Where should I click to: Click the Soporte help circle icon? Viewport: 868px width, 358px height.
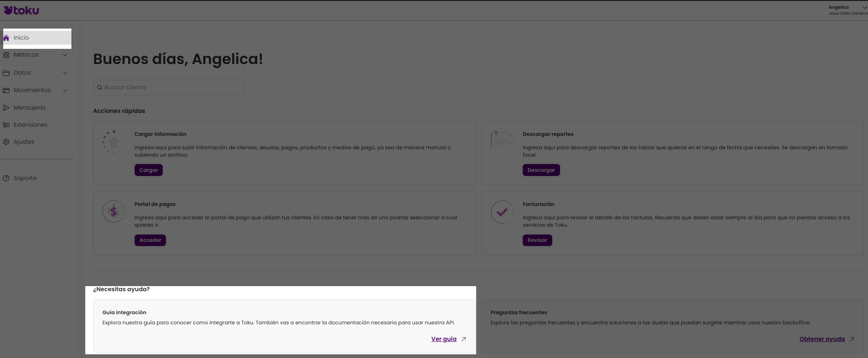pyautogui.click(x=6, y=178)
